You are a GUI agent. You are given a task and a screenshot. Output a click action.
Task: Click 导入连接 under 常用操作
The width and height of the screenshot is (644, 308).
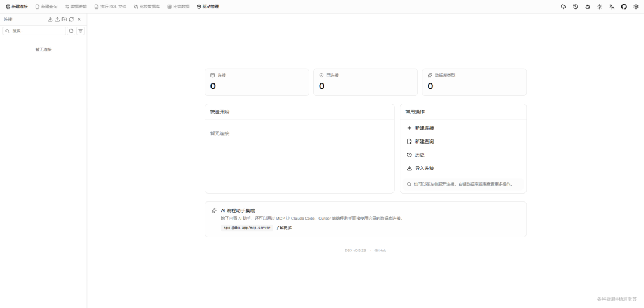420,169
